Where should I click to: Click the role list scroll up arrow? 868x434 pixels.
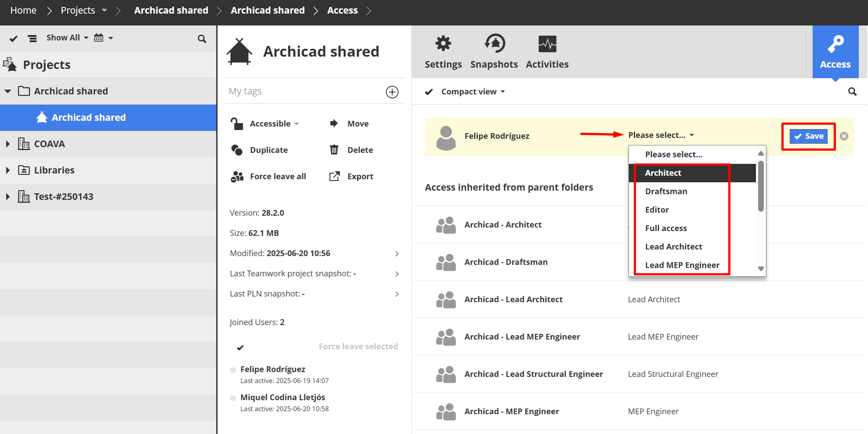(761, 153)
